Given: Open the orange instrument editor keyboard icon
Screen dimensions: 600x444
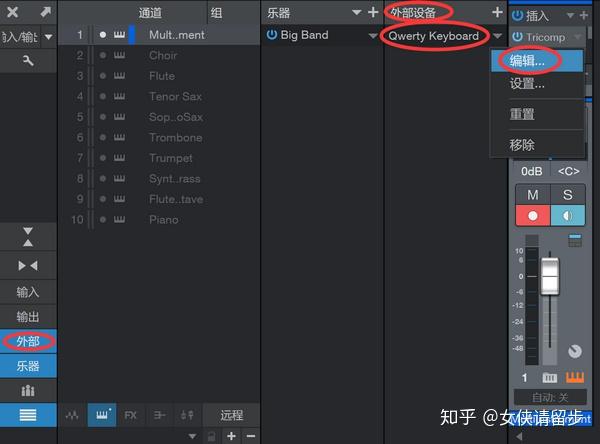Looking at the screenshot, I should pos(575,377).
